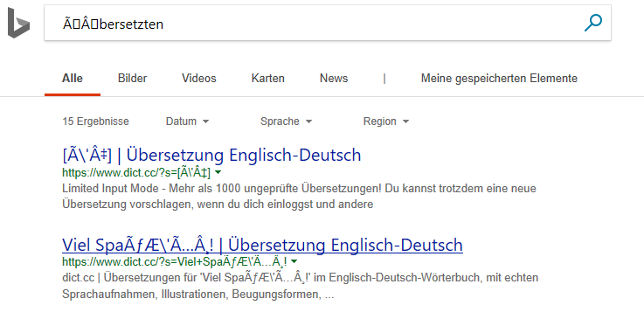Open the News tab
This screenshot has width=644, height=319.
334,79
